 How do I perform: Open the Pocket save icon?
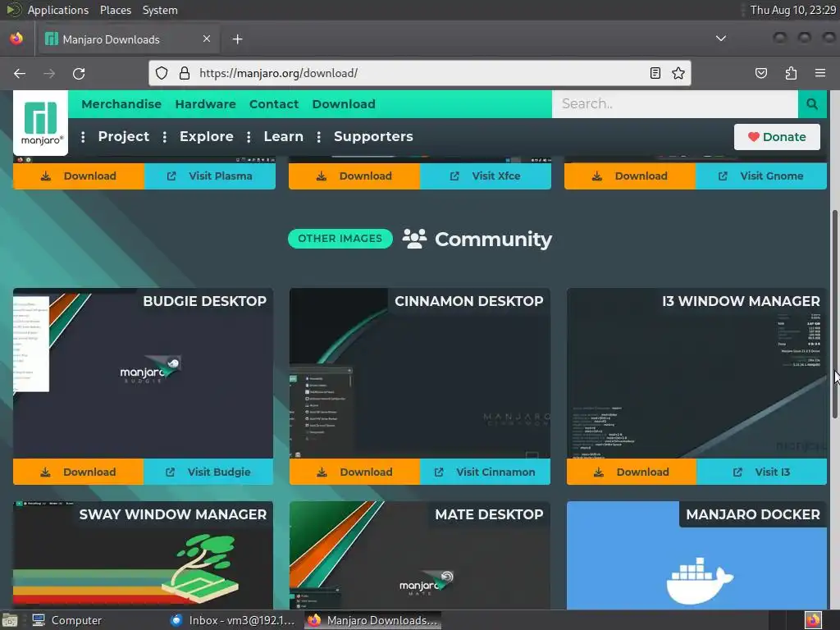tap(760, 73)
